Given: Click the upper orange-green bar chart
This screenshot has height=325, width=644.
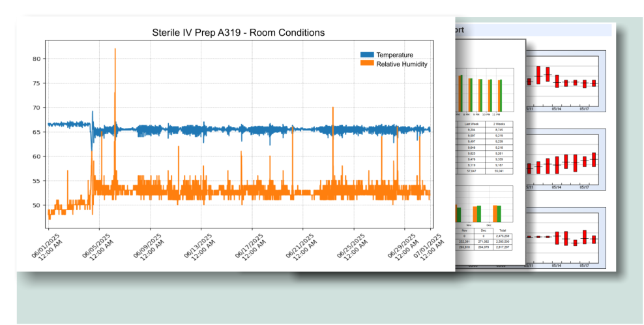Looking at the screenshot, I should [485, 90].
